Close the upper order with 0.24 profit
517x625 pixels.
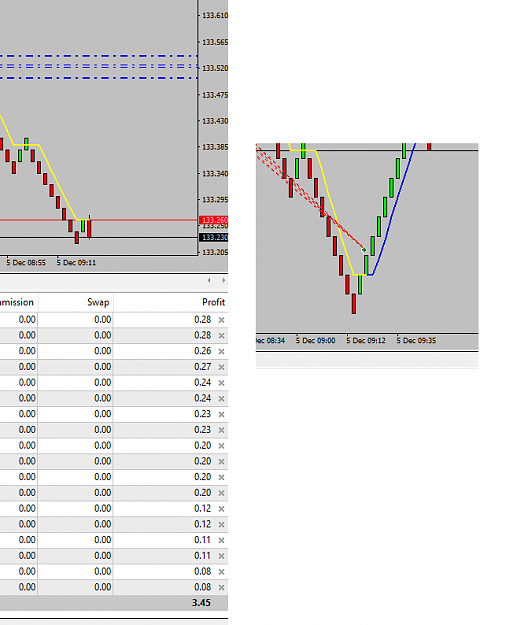pos(222,383)
